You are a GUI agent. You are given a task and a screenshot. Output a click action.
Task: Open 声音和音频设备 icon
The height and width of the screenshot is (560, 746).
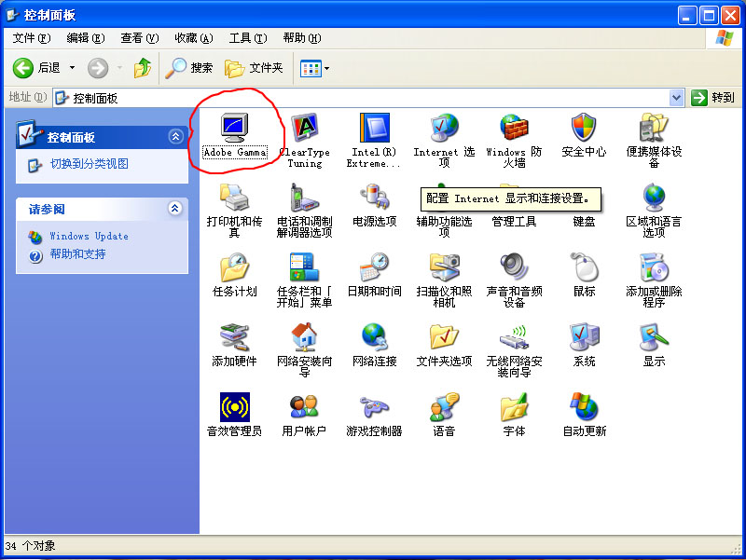514,268
